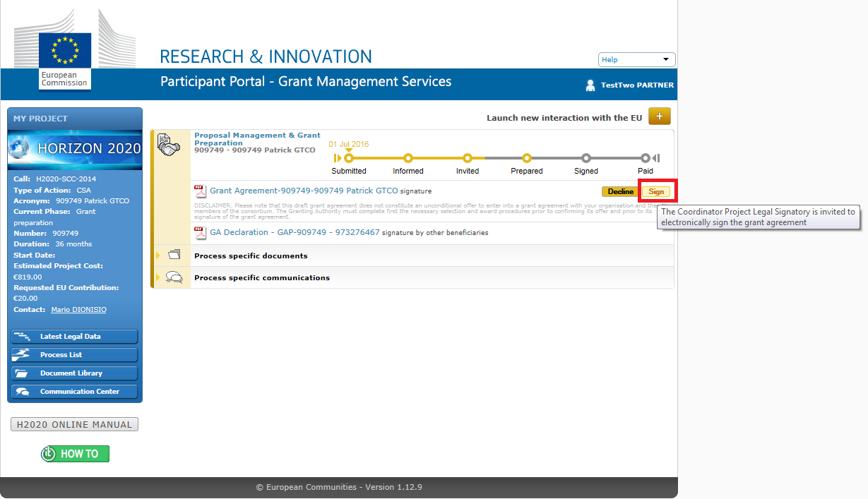Click the Process List icon

point(23,355)
